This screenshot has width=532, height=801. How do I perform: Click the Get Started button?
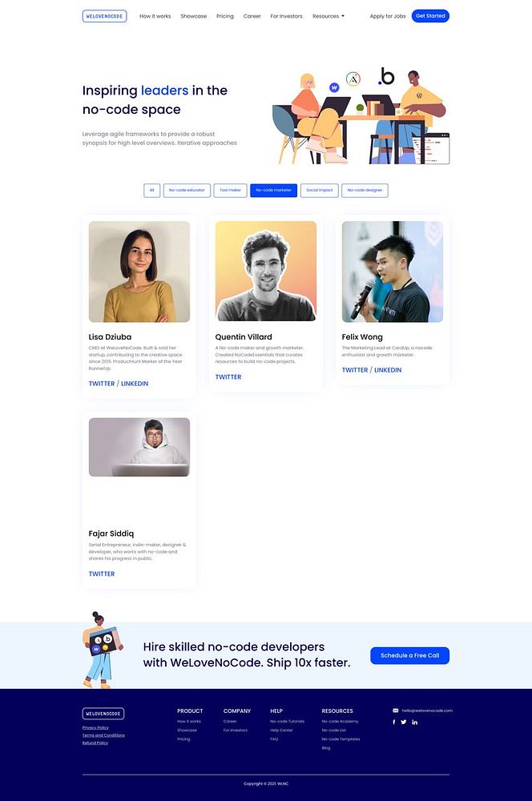430,16
